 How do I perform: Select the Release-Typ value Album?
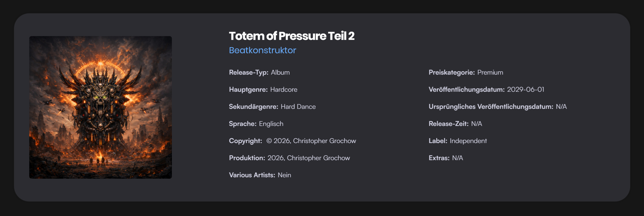[x=280, y=72]
